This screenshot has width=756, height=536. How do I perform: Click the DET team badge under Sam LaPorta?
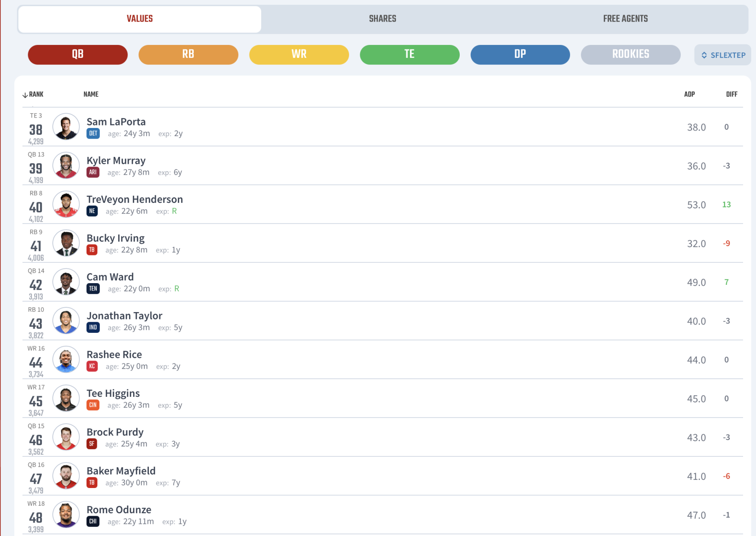93,134
